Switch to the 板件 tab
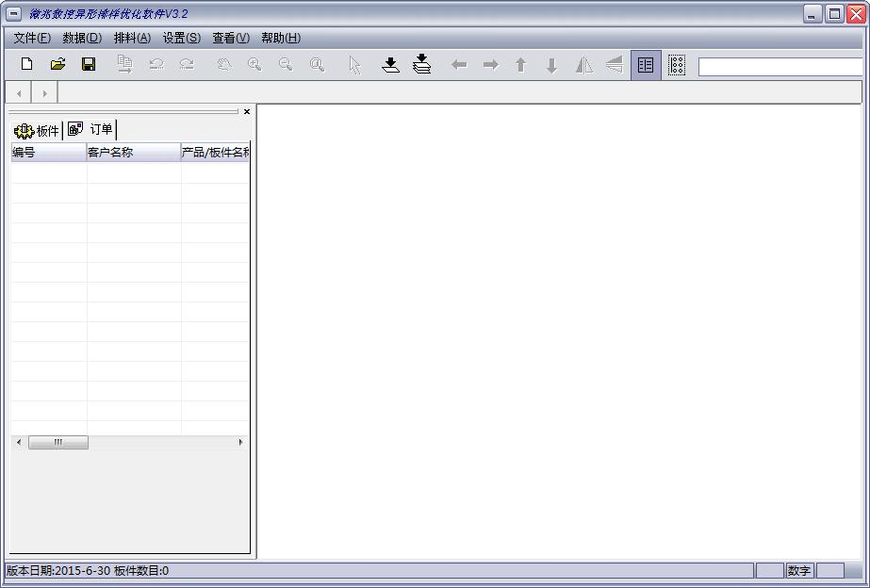 pyautogui.click(x=38, y=130)
